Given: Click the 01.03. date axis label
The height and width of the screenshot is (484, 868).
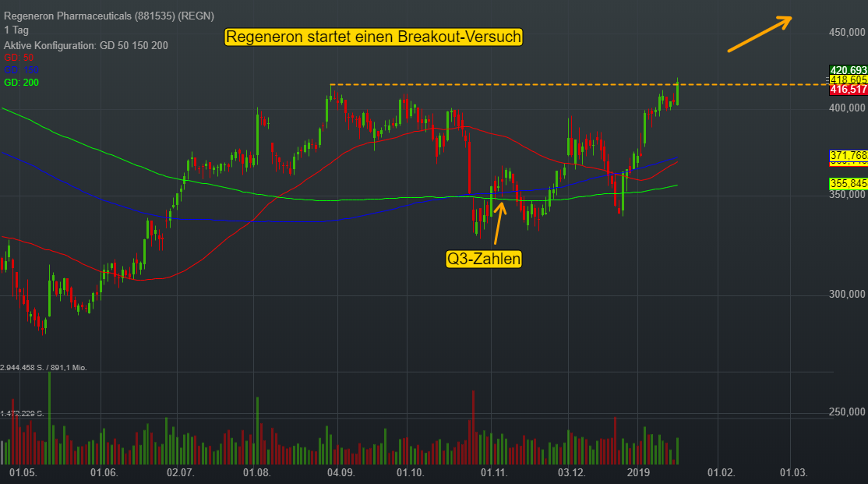Looking at the screenshot, I should point(794,472).
